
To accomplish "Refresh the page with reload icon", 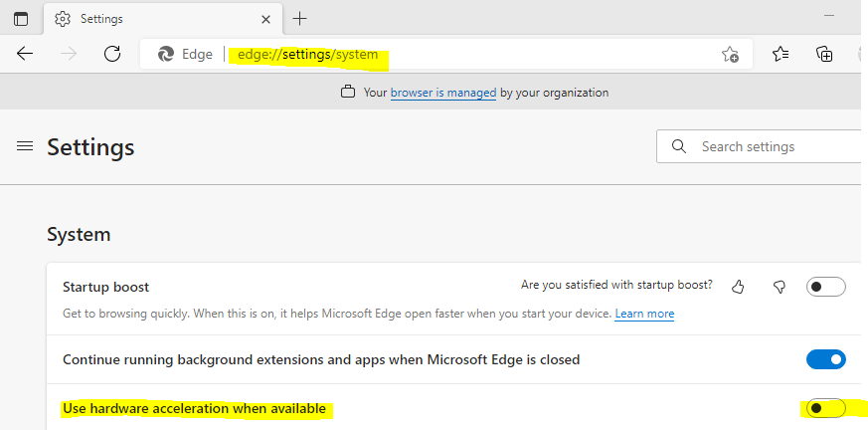I will [x=112, y=54].
